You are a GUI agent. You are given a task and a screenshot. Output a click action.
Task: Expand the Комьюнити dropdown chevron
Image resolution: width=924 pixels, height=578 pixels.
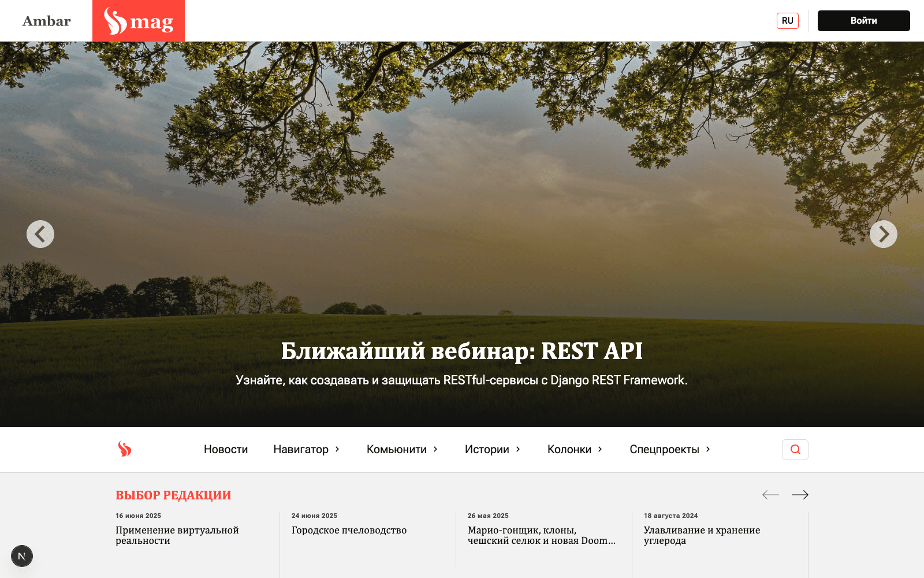click(x=435, y=449)
